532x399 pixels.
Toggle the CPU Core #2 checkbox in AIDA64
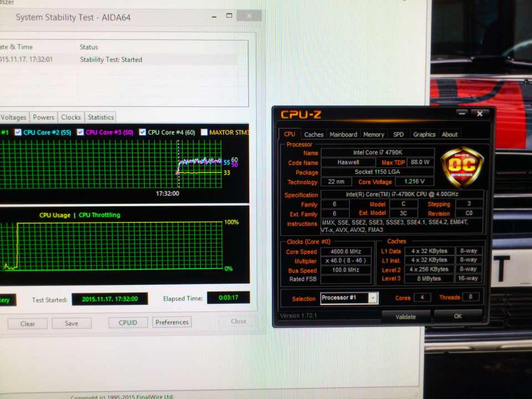(x=18, y=132)
